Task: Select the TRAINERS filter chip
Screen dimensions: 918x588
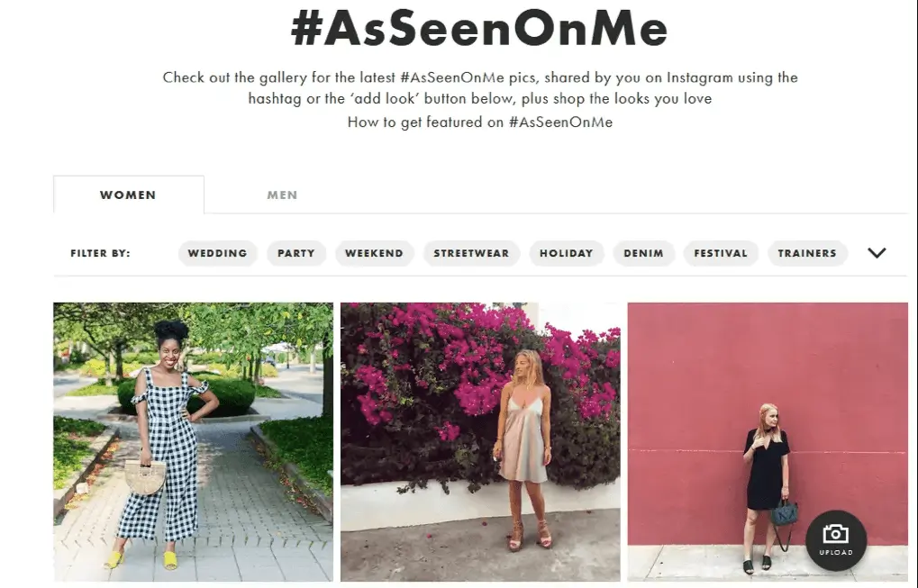Action: (806, 253)
